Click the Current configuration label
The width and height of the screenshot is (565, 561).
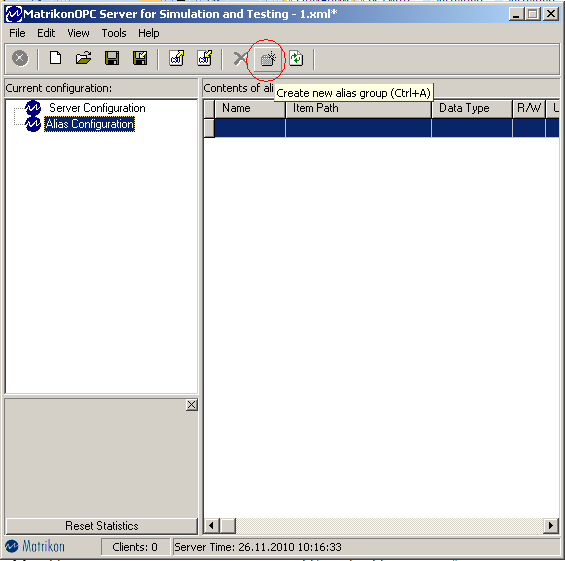(x=59, y=88)
